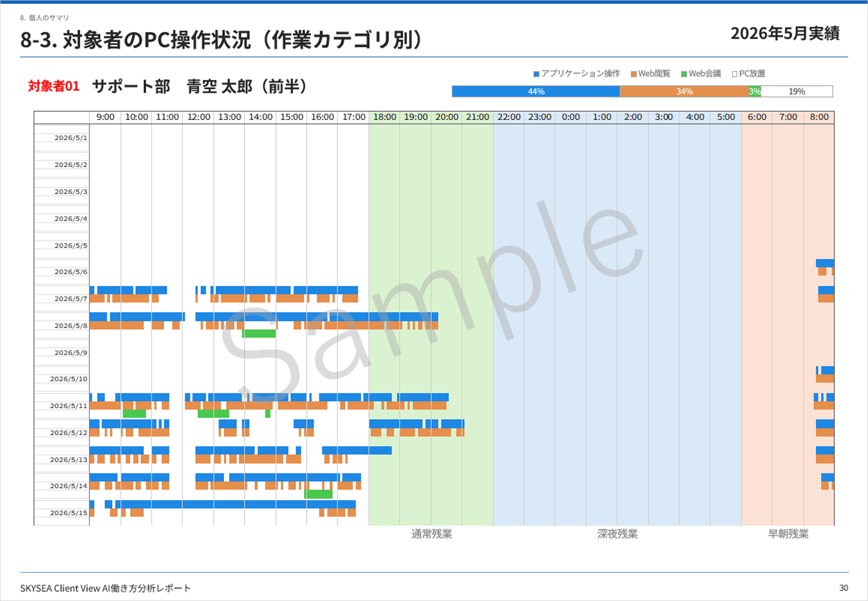Click the 11:00 time column header
Image resolution: width=868 pixels, height=601 pixels.
[x=167, y=117]
